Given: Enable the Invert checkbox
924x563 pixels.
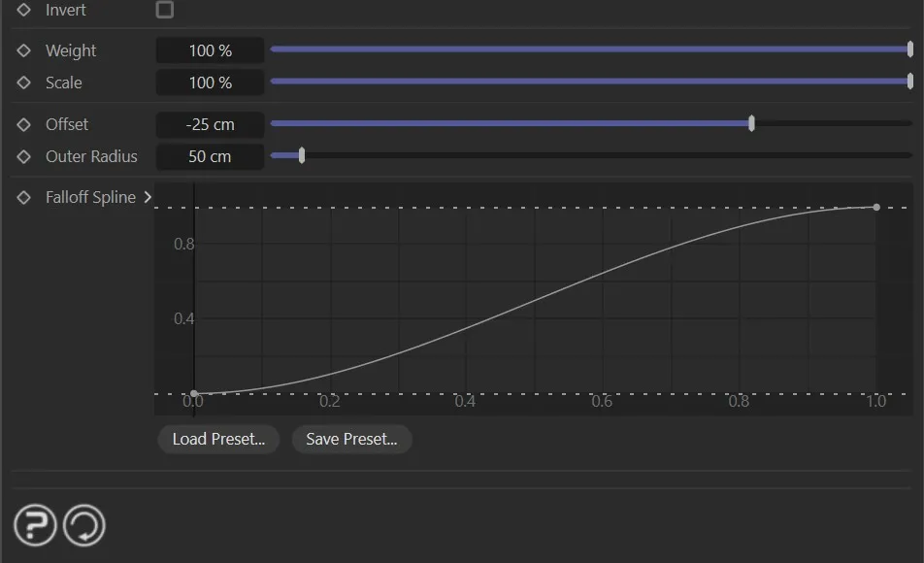Looking at the screenshot, I should [x=165, y=10].
